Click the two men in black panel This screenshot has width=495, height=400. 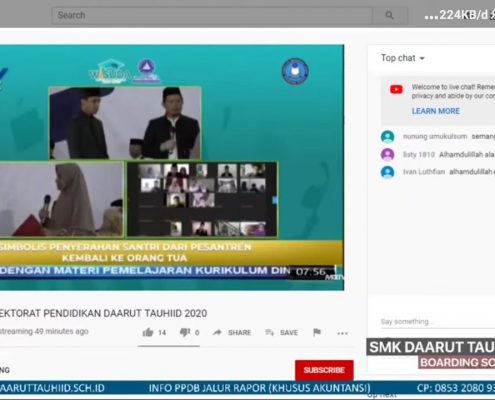tap(125, 123)
